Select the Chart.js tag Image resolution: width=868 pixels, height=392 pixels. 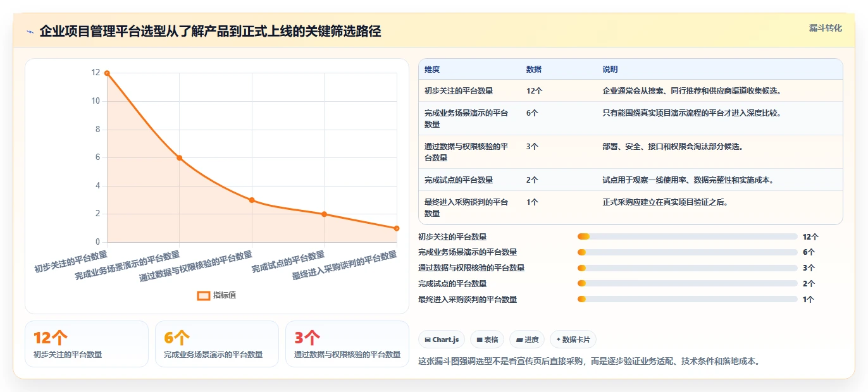pyautogui.click(x=442, y=340)
